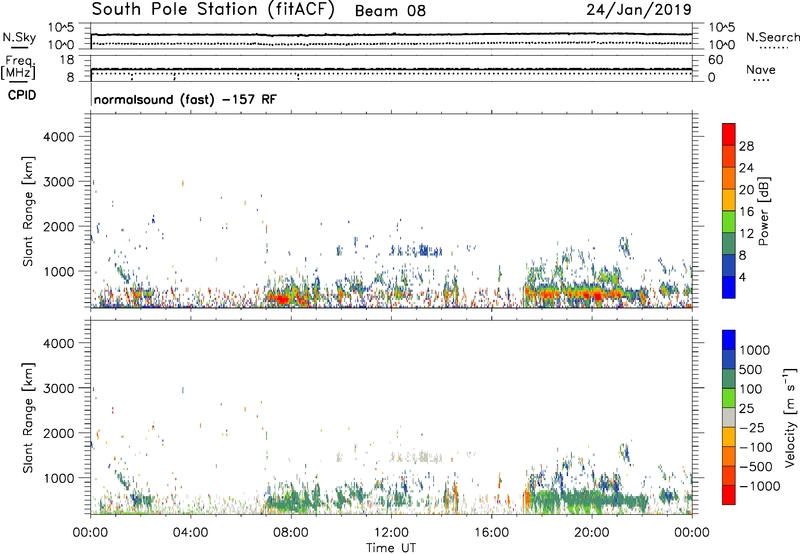Click the 'Time UT' axis title
Screen dimensions: 800x554
coord(391,548)
